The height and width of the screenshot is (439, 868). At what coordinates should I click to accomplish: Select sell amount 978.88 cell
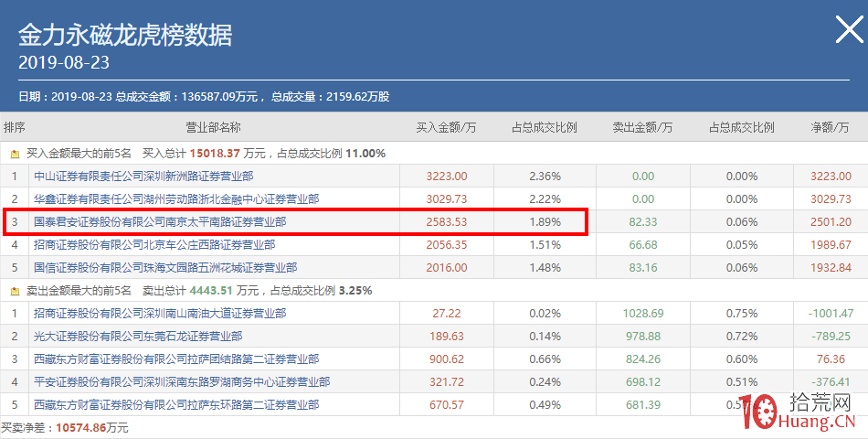643,336
